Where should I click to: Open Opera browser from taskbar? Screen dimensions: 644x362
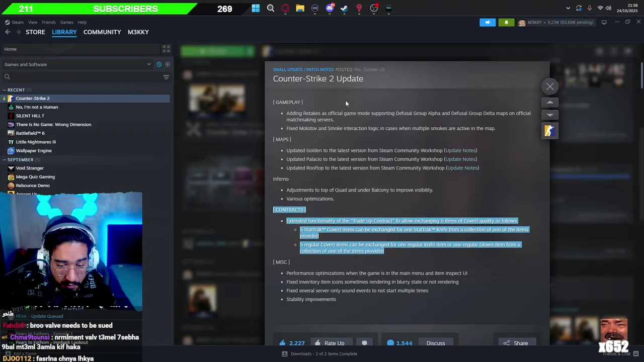pos(285,8)
